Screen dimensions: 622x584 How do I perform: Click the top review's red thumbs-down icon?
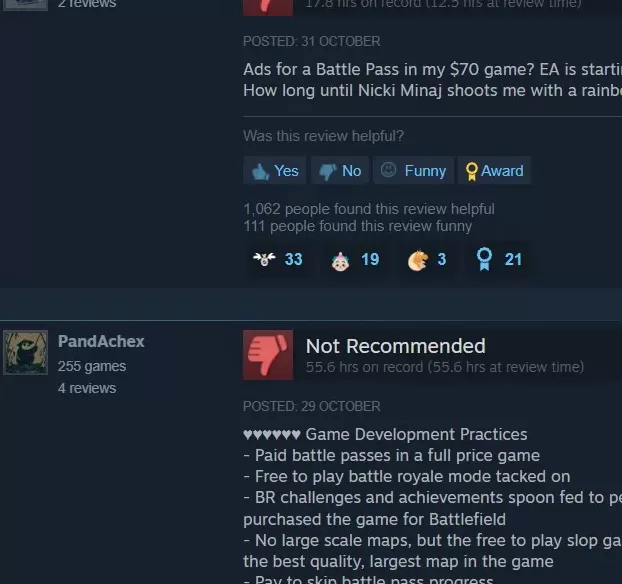[268, 8]
